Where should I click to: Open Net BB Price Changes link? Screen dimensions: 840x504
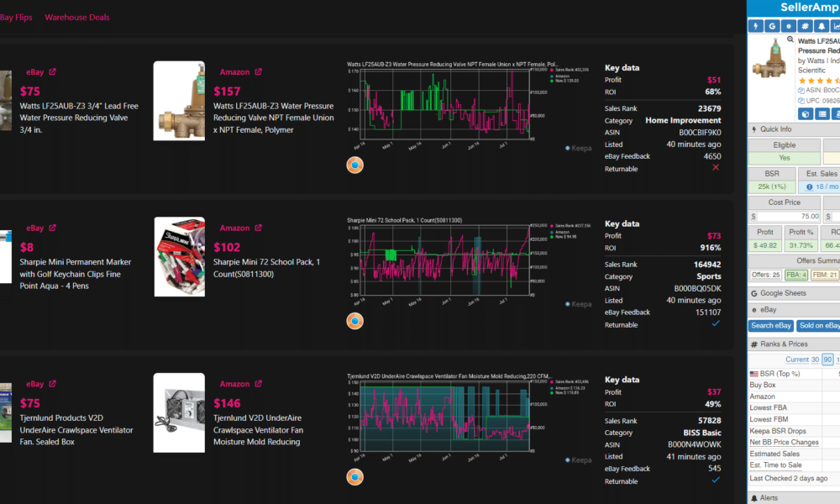coord(785,443)
